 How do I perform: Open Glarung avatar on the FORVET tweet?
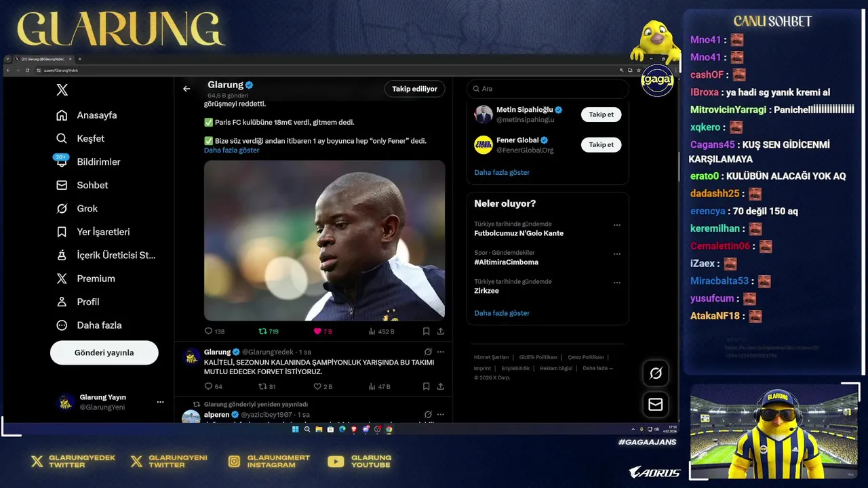coord(192,357)
